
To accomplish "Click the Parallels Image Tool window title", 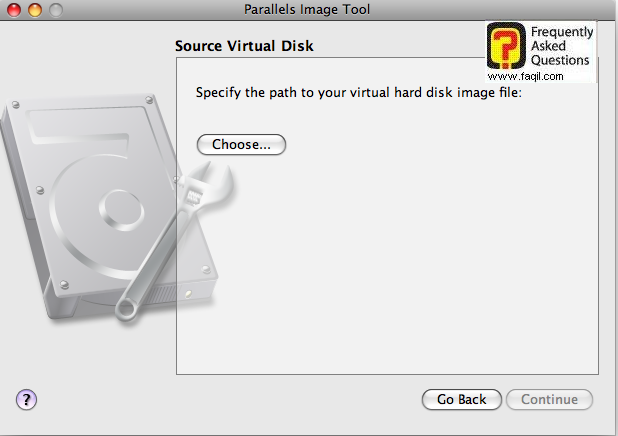I will click(x=308, y=9).
